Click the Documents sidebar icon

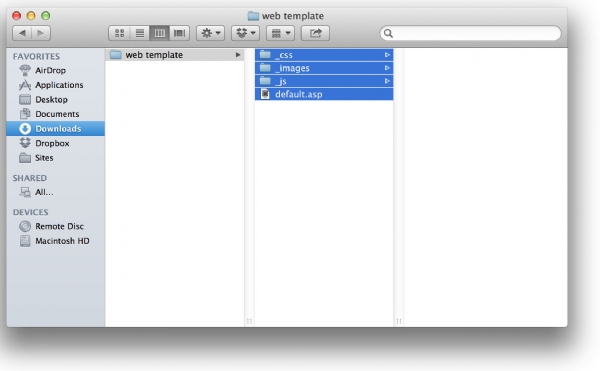(25, 114)
